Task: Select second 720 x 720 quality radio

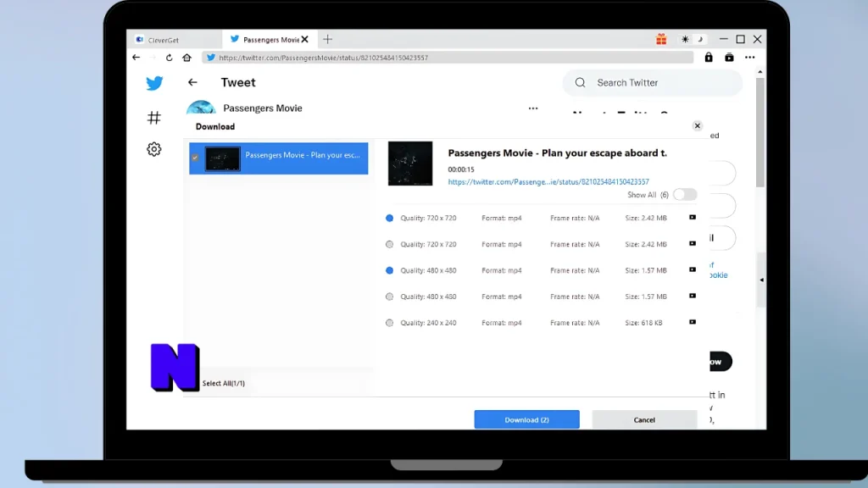Action: [x=390, y=244]
